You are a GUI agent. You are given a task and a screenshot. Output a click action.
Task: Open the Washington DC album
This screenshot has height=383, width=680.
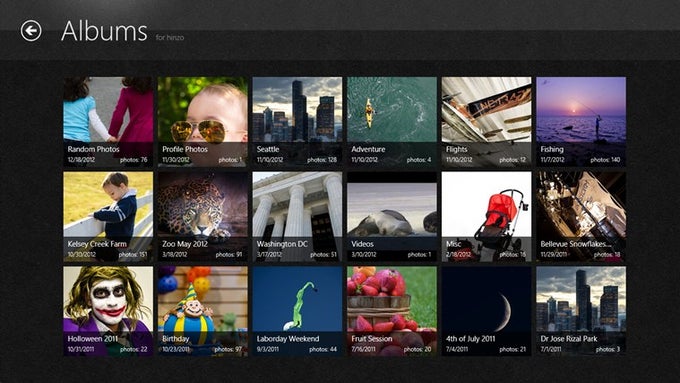(x=297, y=216)
